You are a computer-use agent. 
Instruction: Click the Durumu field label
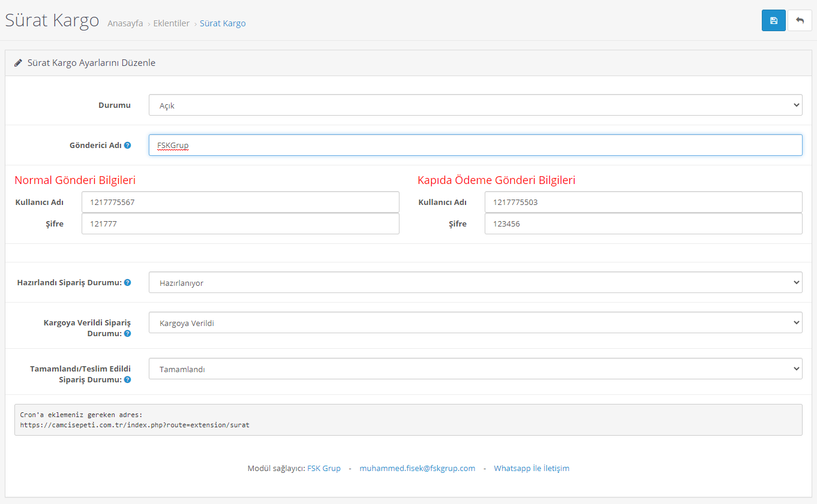point(115,105)
